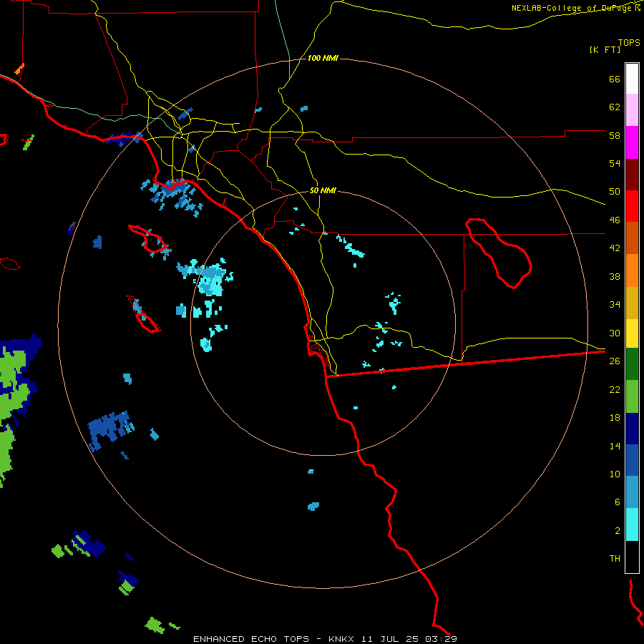Click the light green legend swatch
This screenshot has width=644, height=644.
pos(632,396)
